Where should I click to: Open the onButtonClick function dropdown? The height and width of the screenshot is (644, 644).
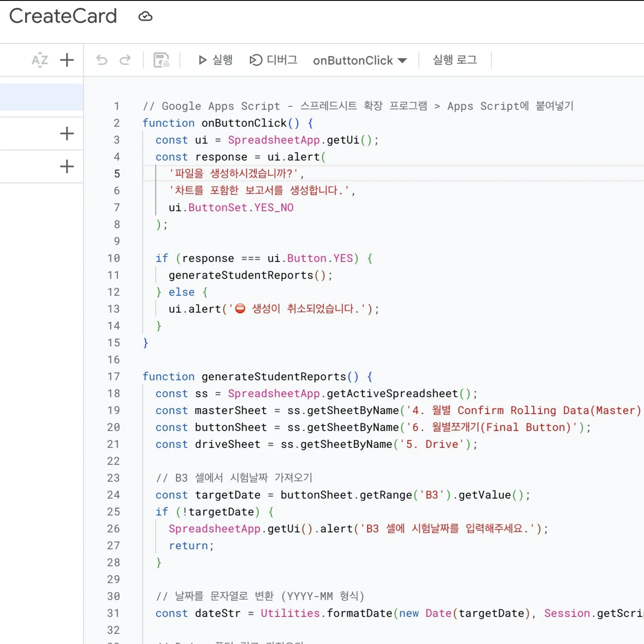(x=360, y=61)
